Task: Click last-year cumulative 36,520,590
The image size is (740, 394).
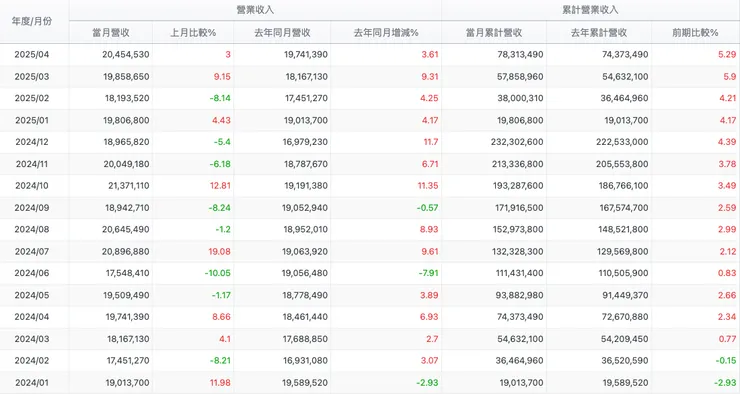Action: click(625, 360)
